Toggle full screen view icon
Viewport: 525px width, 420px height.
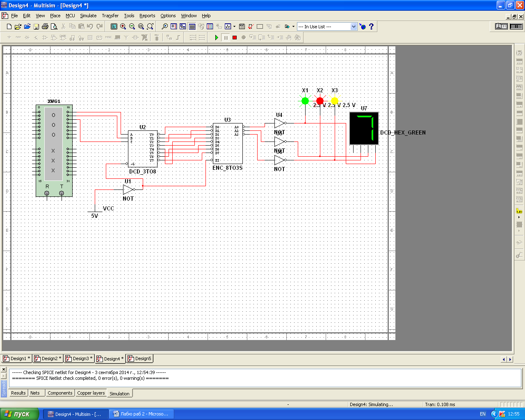[114, 26]
